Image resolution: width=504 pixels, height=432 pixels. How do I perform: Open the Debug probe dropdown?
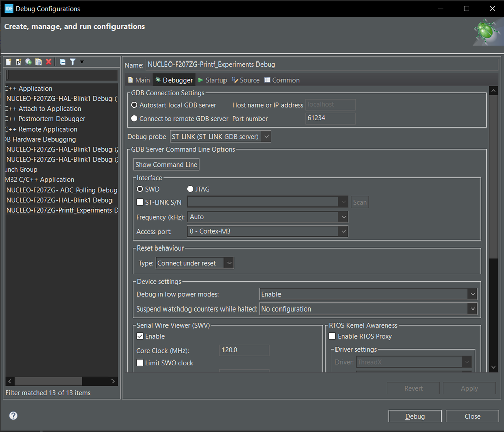(x=220, y=136)
